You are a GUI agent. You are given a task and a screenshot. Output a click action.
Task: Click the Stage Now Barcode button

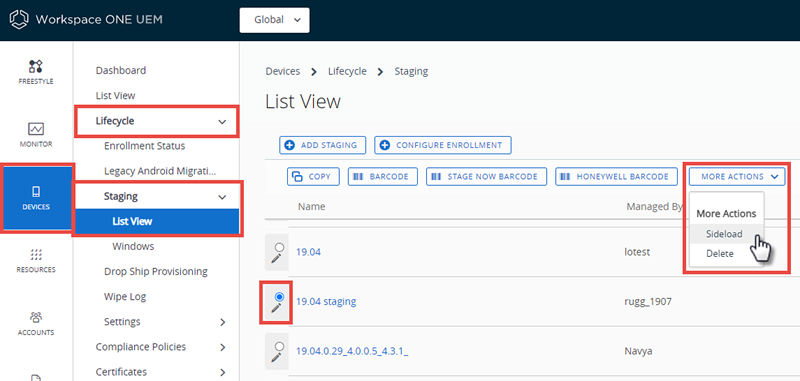(x=486, y=176)
